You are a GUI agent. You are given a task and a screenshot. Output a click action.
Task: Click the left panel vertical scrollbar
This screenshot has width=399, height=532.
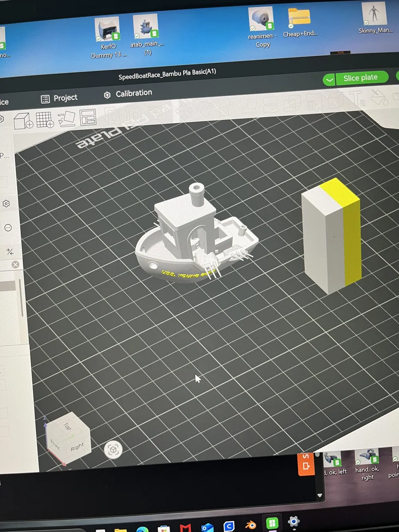21,297
